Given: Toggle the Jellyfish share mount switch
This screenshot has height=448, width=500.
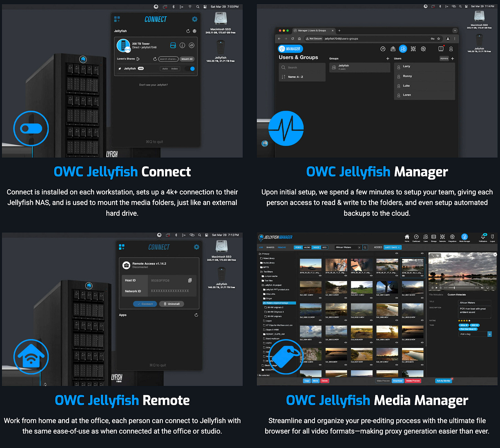Looking at the screenshot, I should pyautogui.click(x=190, y=69).
